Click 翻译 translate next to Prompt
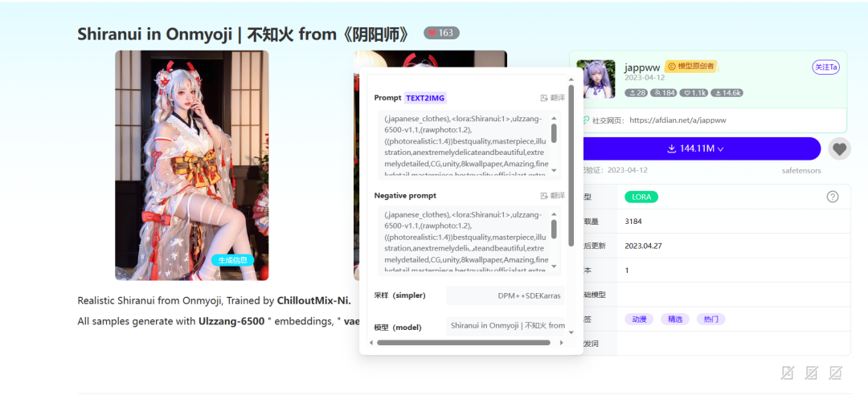868x411 pixels. tap(553, 98)
